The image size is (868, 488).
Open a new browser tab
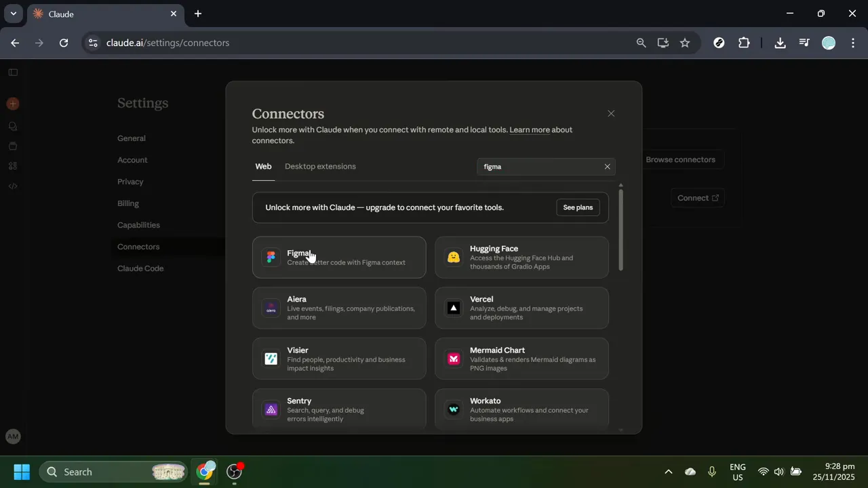point(198,14)
